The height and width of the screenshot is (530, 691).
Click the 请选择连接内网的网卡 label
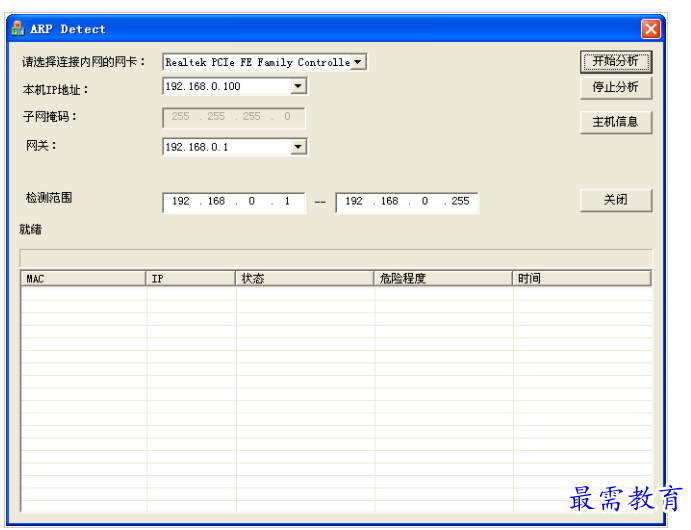point(83,62)
